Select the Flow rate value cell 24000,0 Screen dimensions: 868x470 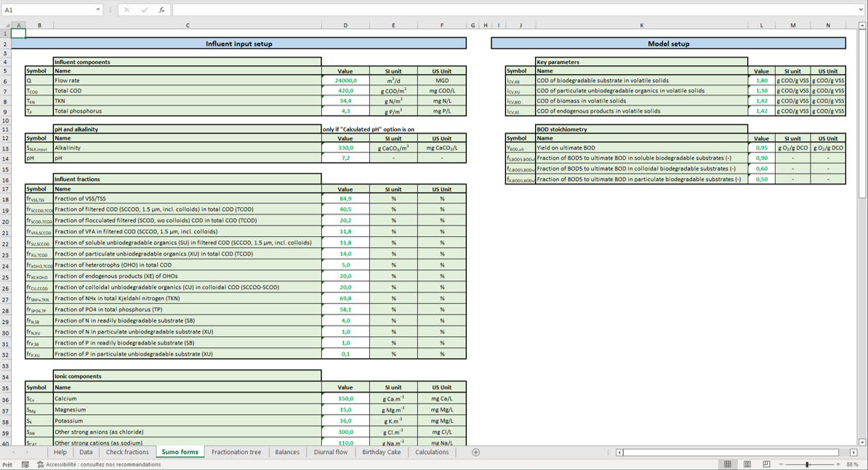[345, 81]
